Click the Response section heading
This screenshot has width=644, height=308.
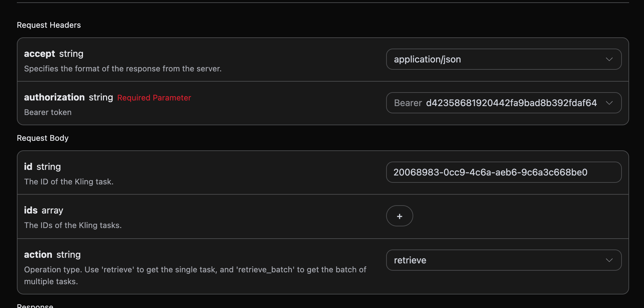tap(35, 306)
